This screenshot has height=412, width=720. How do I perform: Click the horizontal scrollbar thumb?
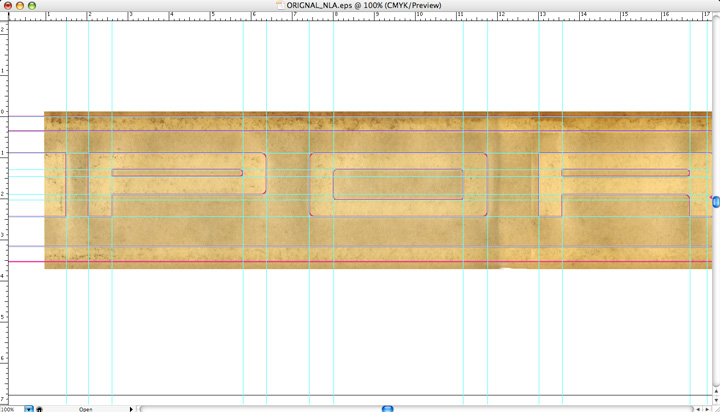[388, 409]
